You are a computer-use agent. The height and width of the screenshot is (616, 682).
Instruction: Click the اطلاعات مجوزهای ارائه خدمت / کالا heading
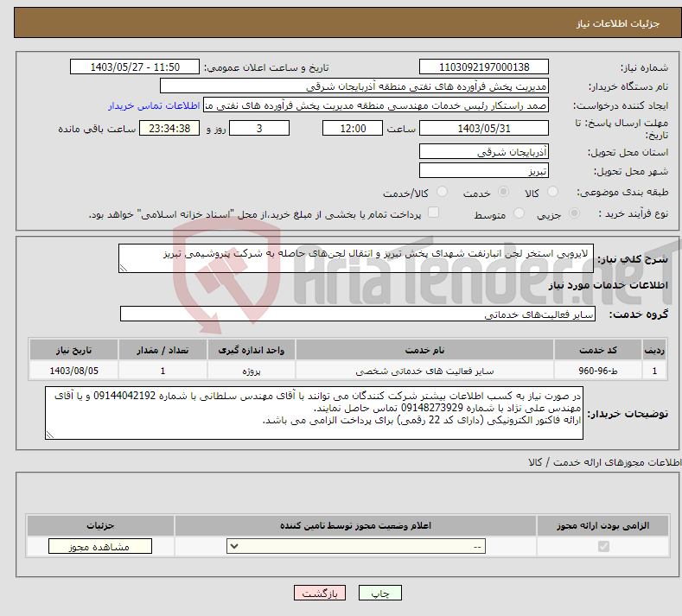click(605, 462)
